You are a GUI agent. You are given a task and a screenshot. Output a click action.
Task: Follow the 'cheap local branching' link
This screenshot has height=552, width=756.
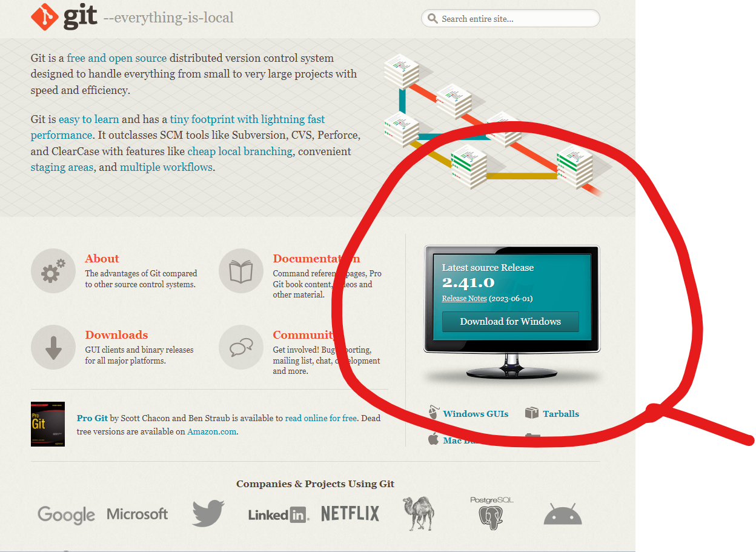[240, 151]
